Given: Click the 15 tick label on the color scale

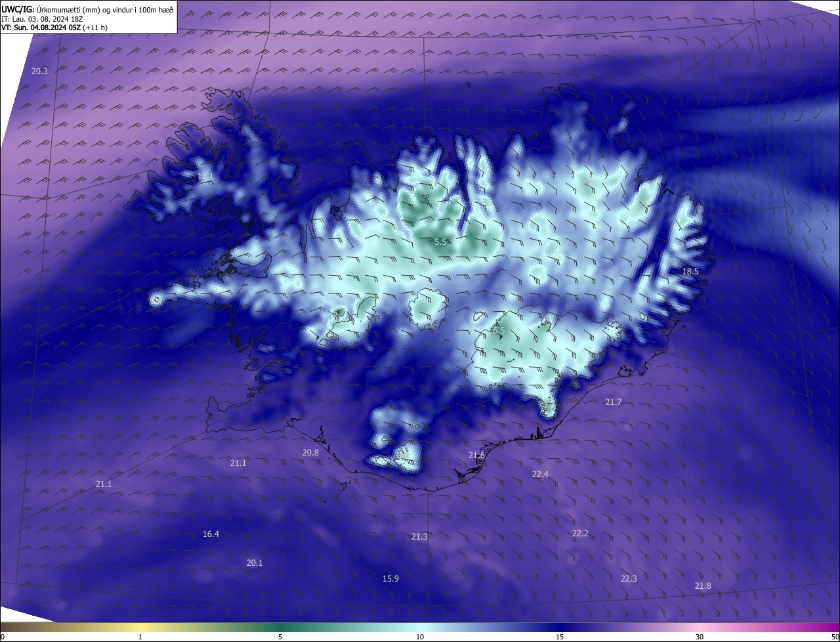Looking at the screenshot, I should (560, 637).
